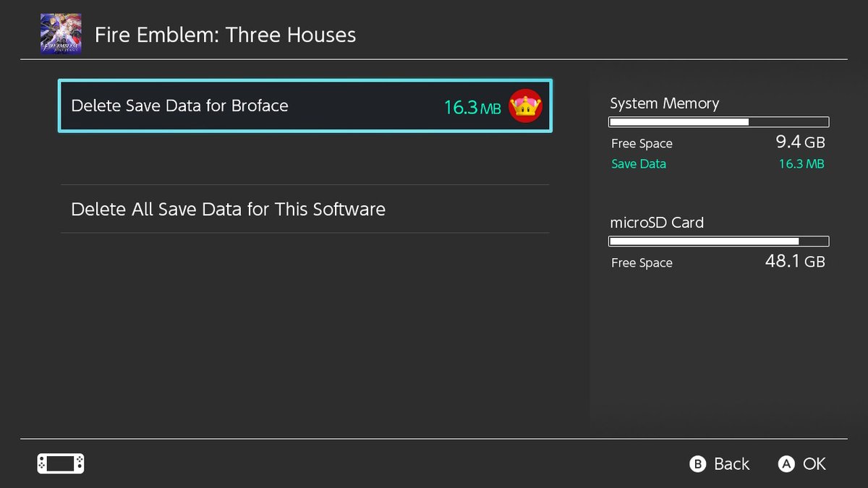The image size is (868, 488).
Task: Click the Back label
Action: coord(732,464)
